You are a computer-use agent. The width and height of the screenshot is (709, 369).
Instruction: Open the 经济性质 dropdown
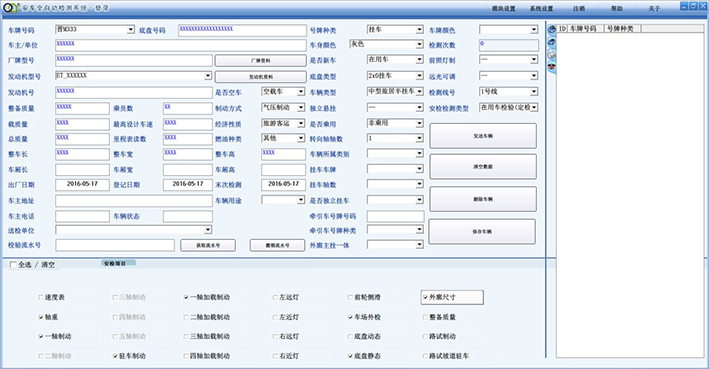301,123
